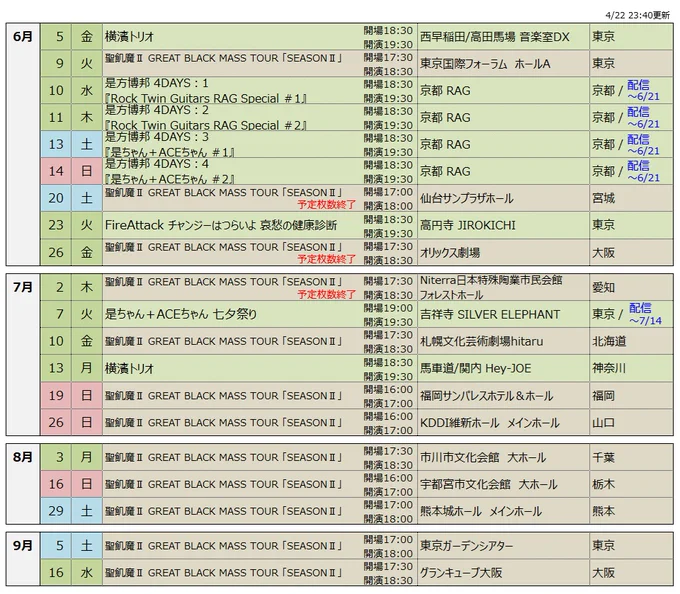Click 市川市文化会館 大ホール venue cell
The image size is (680, 594).
(x=503, y=457)
